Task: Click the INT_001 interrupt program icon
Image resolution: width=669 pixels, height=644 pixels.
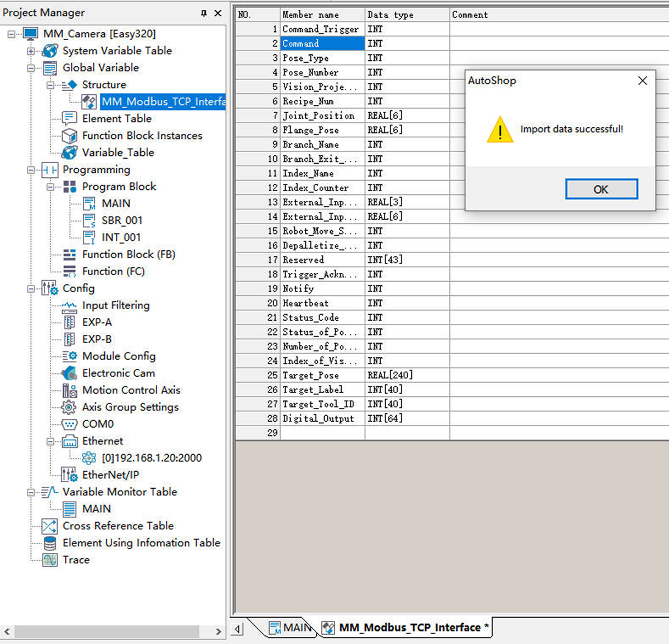Action: (89, 238)
